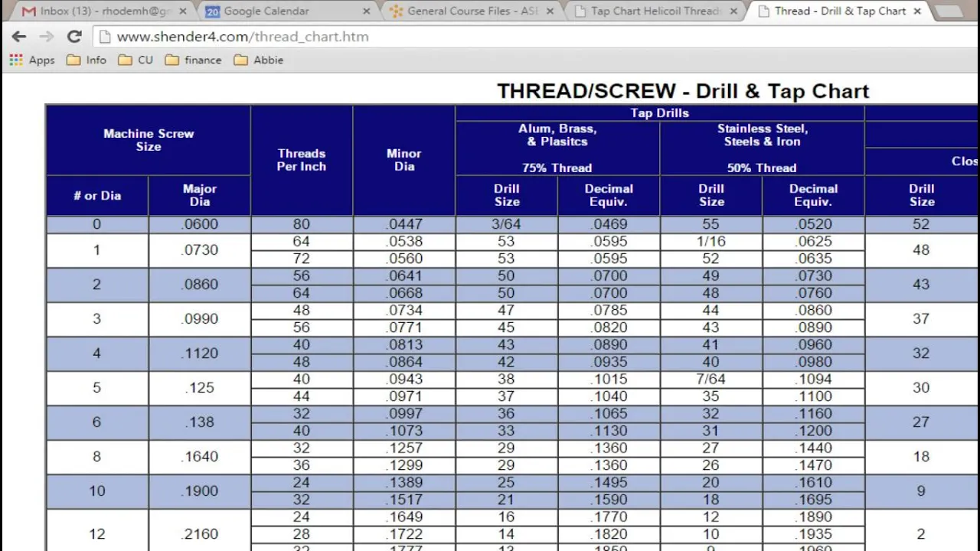Click machine screw size 3 cell
This screenshot has height=551, width=980.
click(x=97, y=319)
